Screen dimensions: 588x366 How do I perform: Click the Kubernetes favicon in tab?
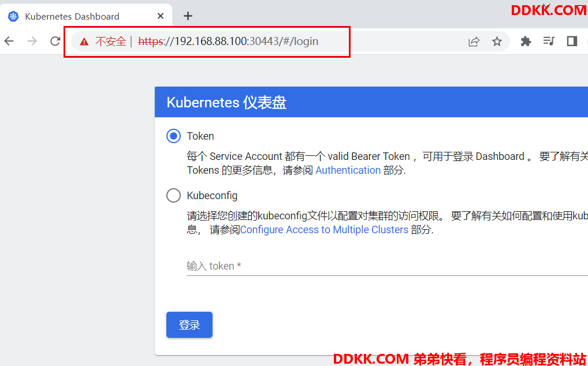point(13,16)
